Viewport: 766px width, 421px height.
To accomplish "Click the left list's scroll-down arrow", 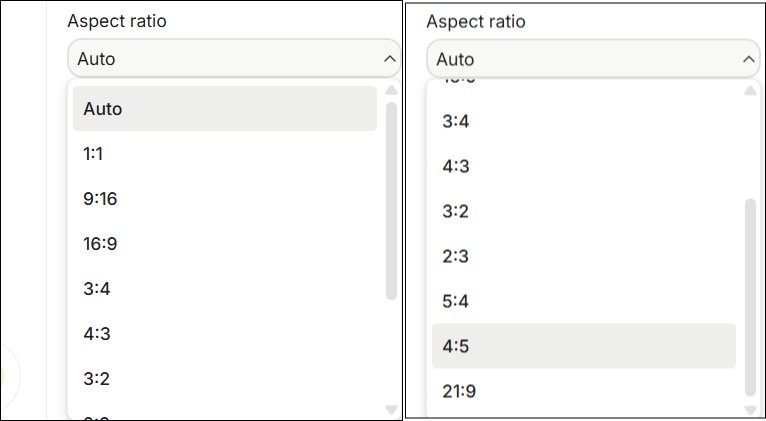I will point(391,409).
